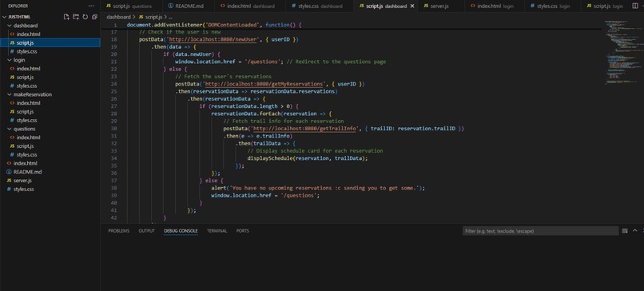Open the Problems panel tab

tap(119, 231)
